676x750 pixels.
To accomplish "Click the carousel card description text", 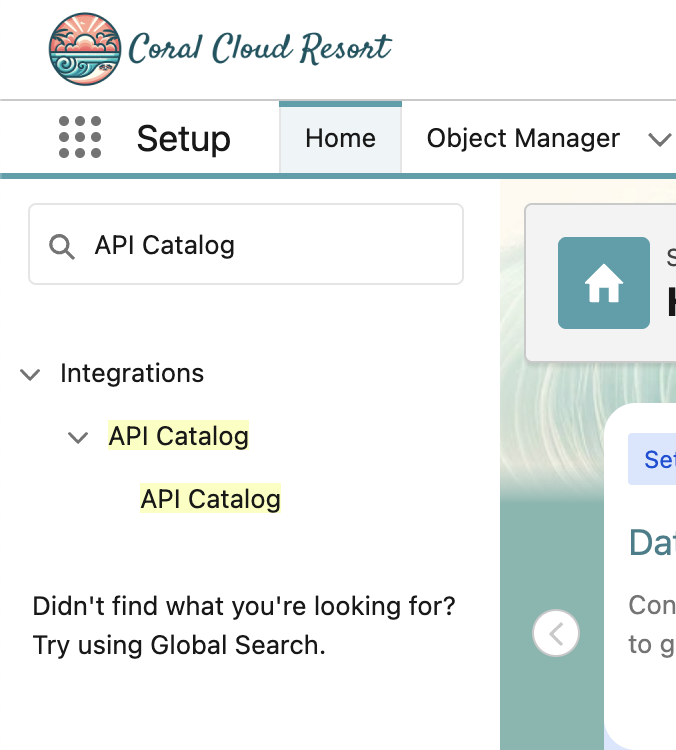I will [x=651, y=625].
